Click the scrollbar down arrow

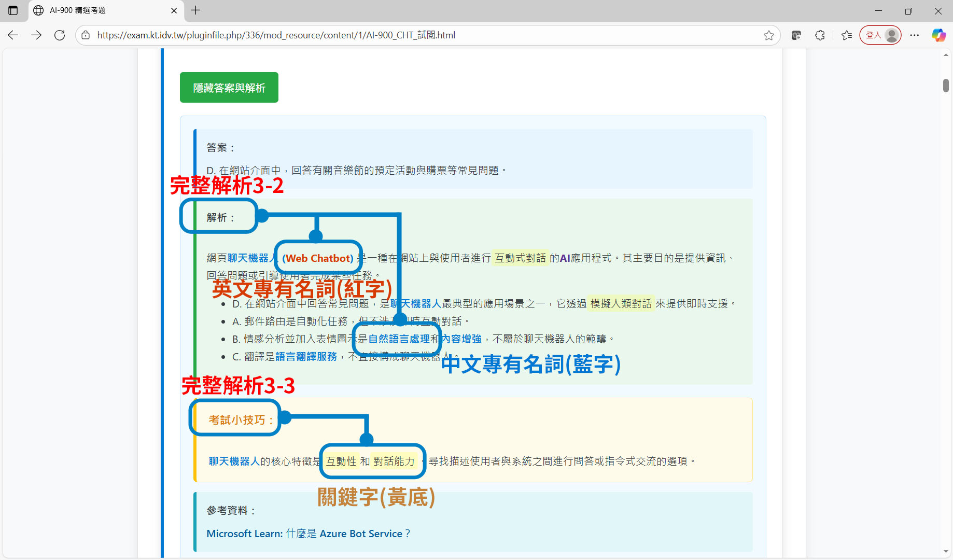pyautogui.click(x=946, y=552)
